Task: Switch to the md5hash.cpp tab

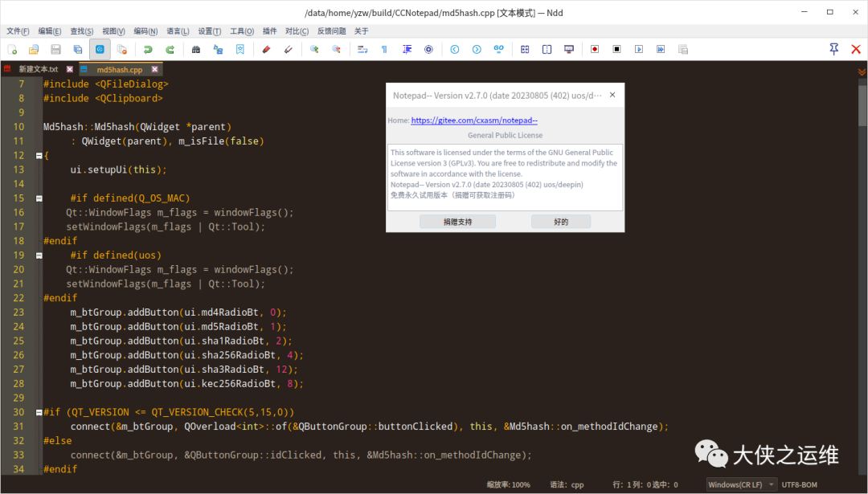Action: (120, 70)
